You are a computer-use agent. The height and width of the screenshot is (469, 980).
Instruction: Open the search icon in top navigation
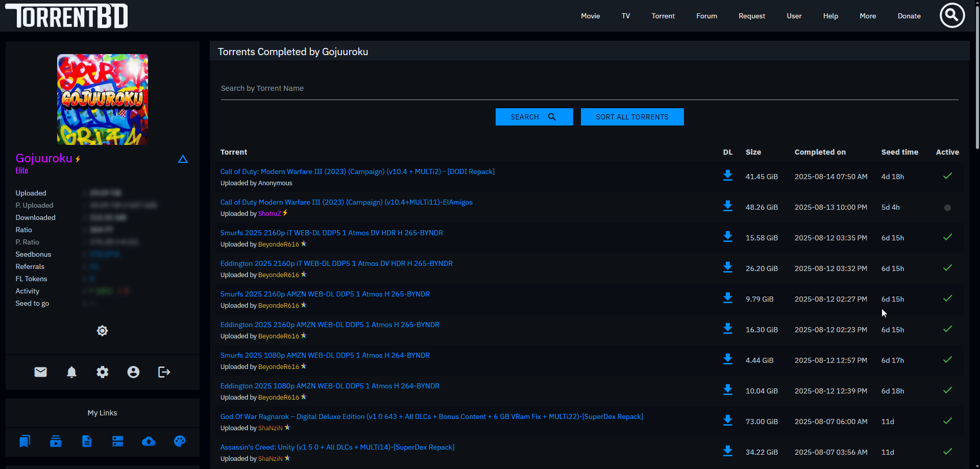(x=952, y=16)
